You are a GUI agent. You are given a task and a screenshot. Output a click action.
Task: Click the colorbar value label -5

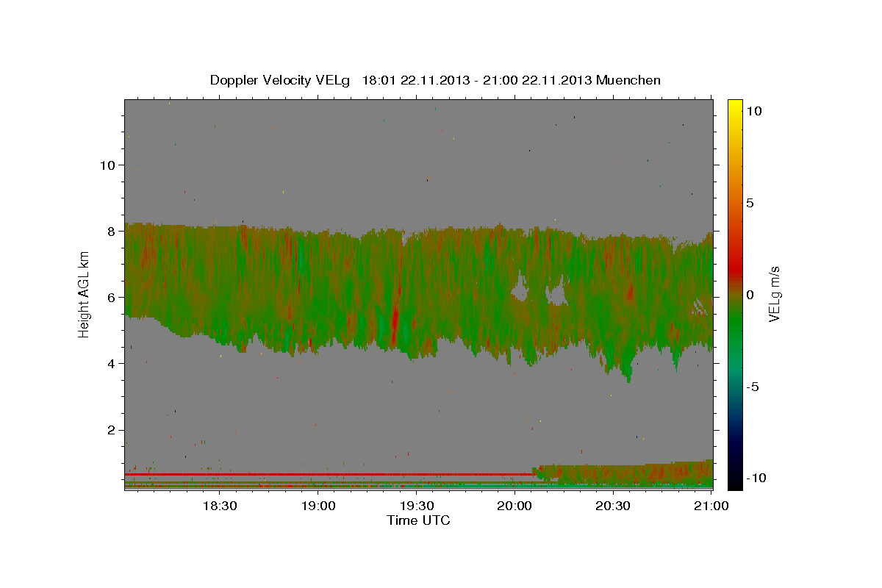[x=753, y=387]
